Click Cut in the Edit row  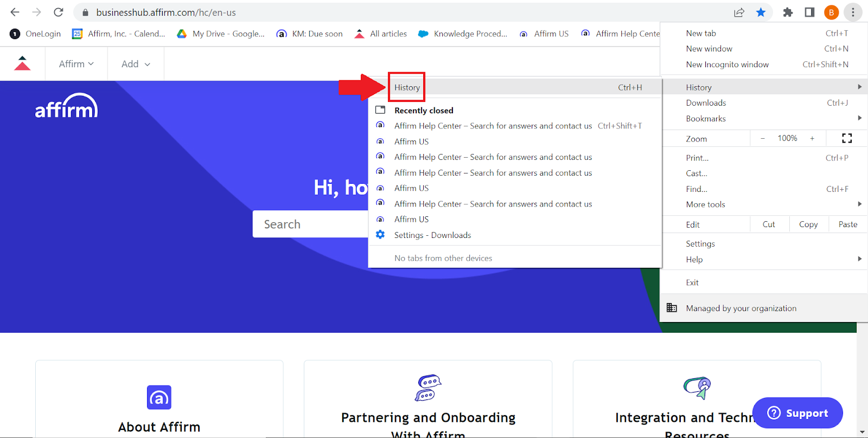(769, 224)
